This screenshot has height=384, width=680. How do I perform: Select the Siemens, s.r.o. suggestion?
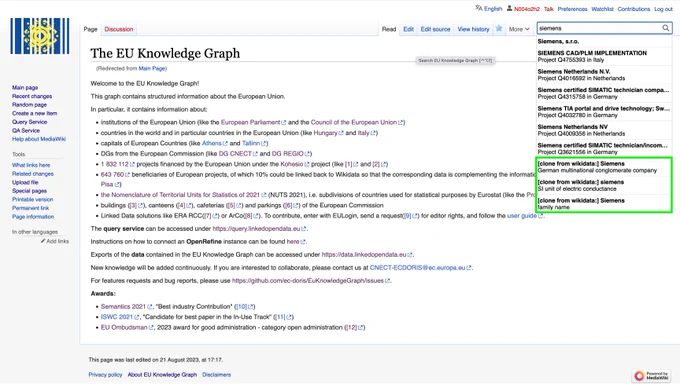click(x=604, y=41)
